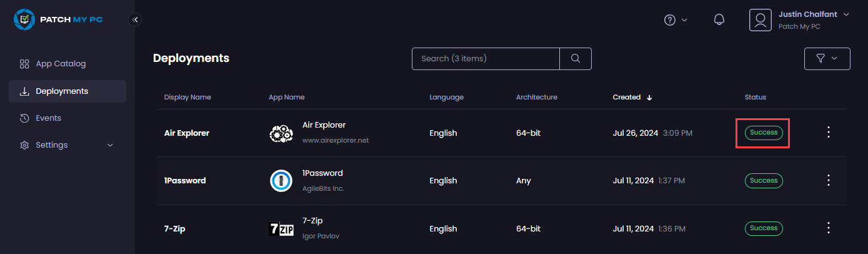Open the Events page in the sidebar

pyautogui.click(x=48, y=118)
